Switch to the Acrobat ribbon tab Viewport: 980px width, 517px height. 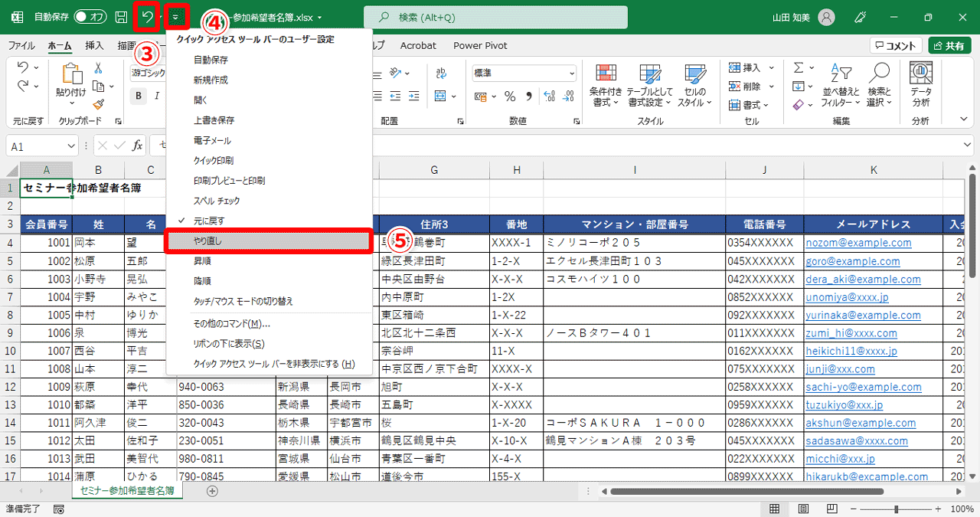pos(418,46)
